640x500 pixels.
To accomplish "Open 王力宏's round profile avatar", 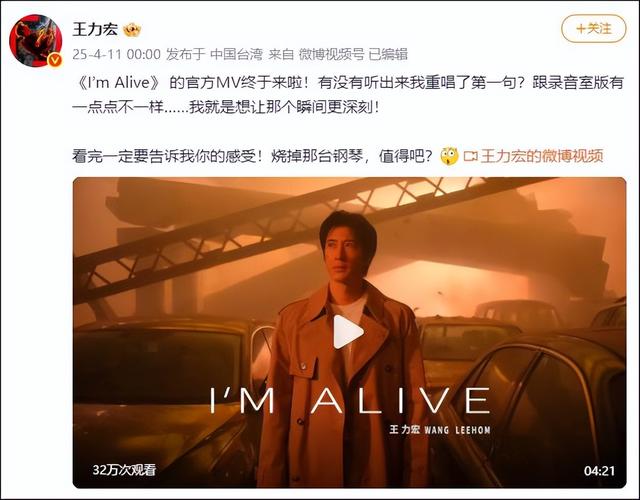I will (36, 40).
